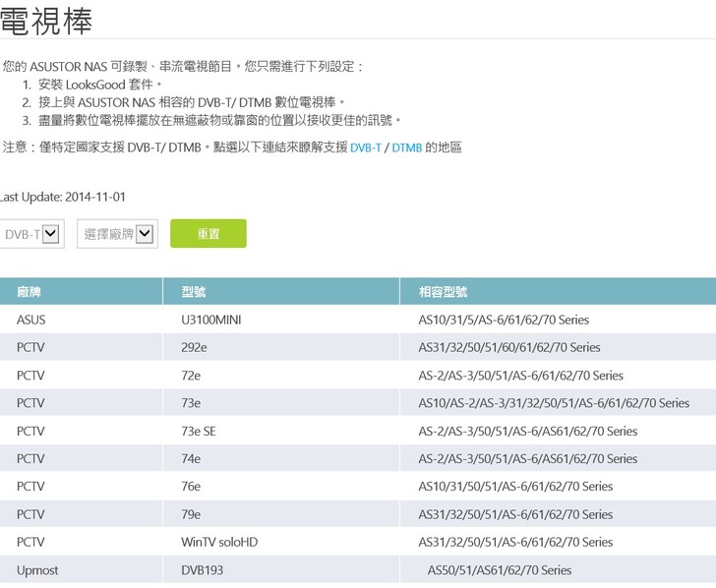Select compatibility text for U3100MINI row

504,320
